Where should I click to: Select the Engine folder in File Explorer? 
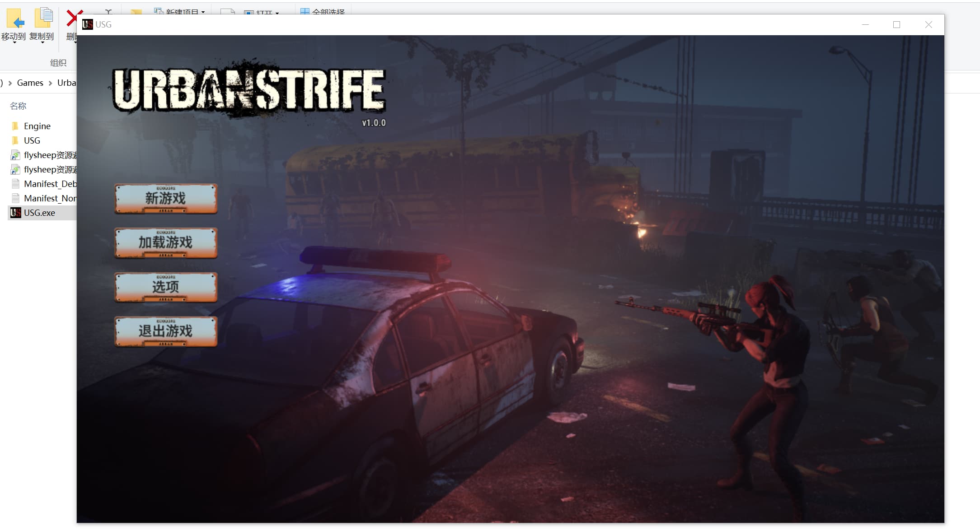37,126
